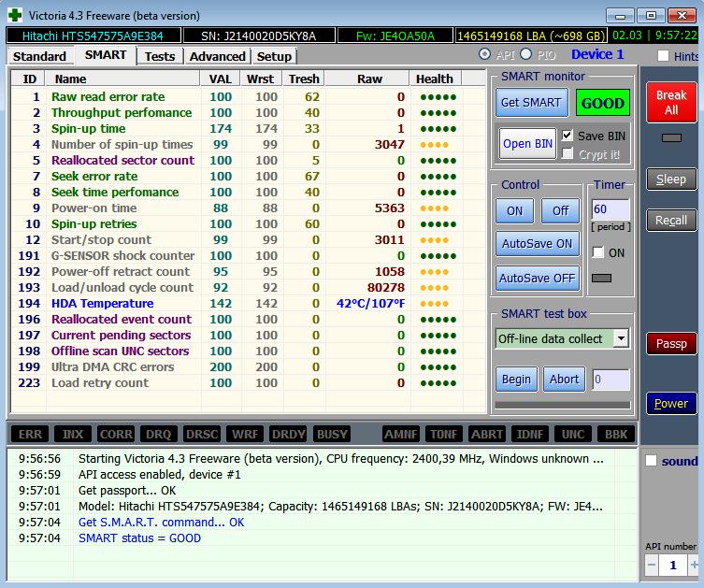Uncheck the Save BIN checkbox
This screenshot has height=588, width=704.
click(568, 136)
